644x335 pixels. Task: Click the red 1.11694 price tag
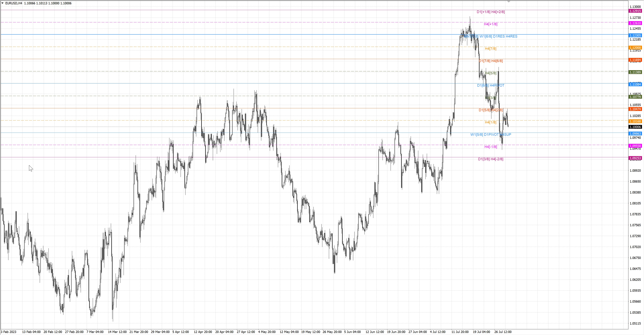coord(635,60)
